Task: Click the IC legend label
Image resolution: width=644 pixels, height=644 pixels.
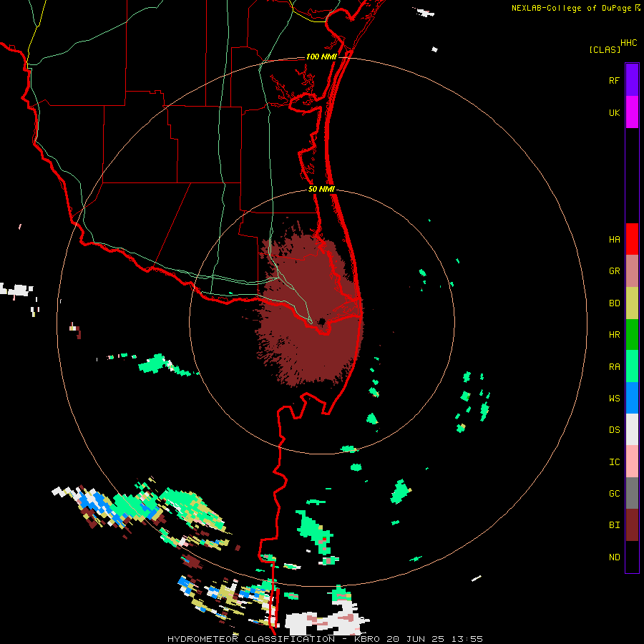Action: point(614,462)
